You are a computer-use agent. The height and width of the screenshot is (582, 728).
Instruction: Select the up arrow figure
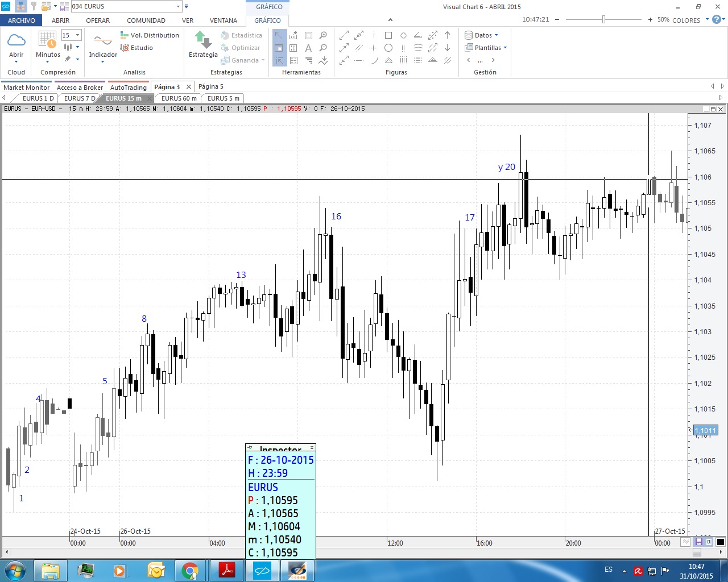(448, 35)
